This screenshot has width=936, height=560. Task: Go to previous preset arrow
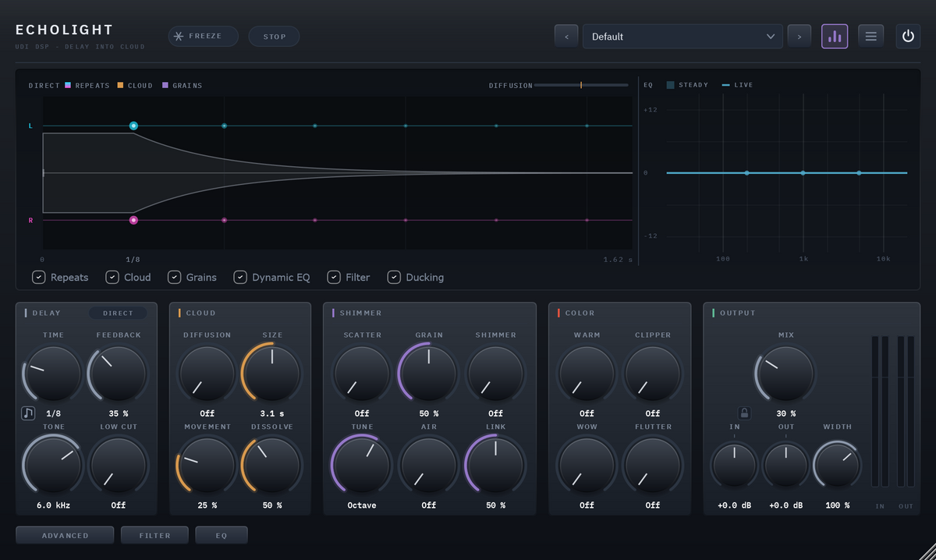566,36
